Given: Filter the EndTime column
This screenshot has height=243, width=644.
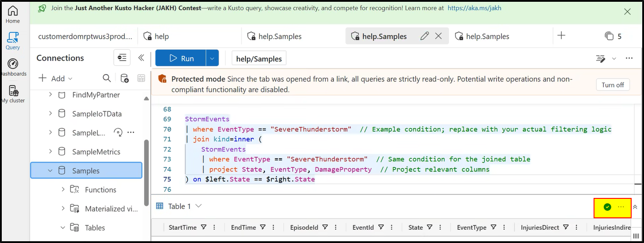Looking at the screenshot, I should 263,227.
